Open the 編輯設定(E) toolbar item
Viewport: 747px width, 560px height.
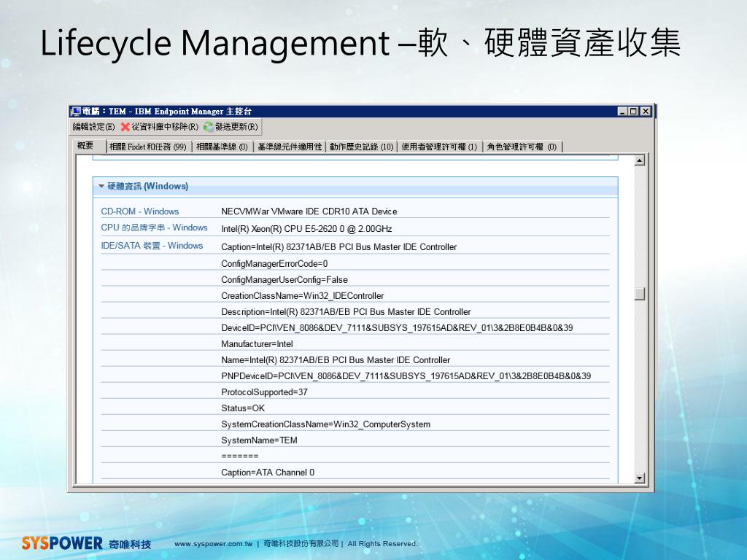click(x=93, y=127)
